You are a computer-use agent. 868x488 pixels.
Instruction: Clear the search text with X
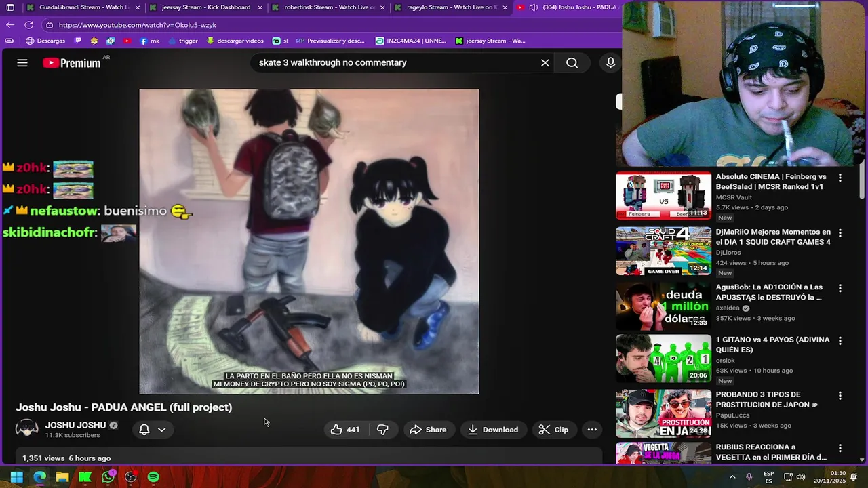545,63
